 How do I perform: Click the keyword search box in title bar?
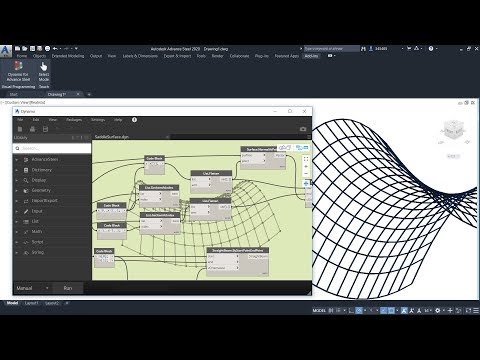(x=332, y=49)
